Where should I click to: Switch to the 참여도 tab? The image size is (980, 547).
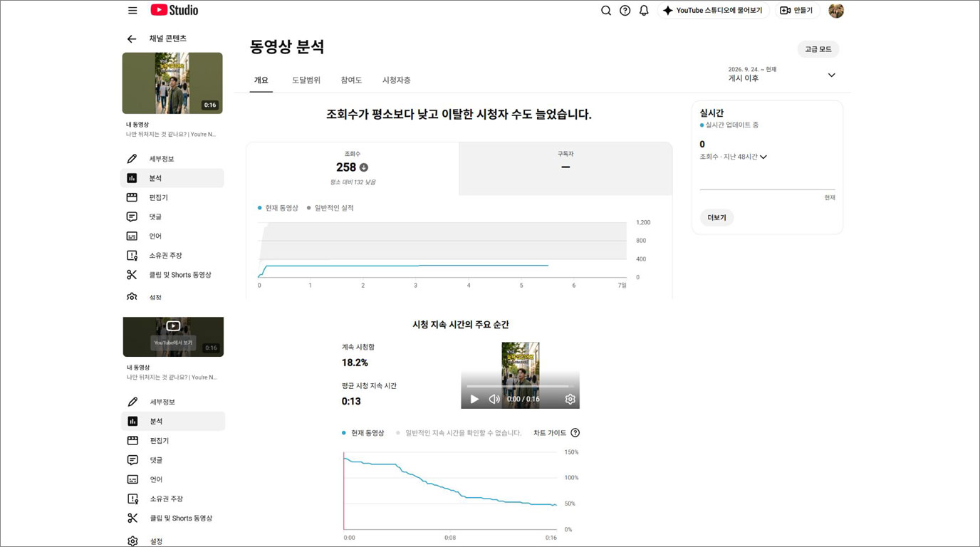351,80
